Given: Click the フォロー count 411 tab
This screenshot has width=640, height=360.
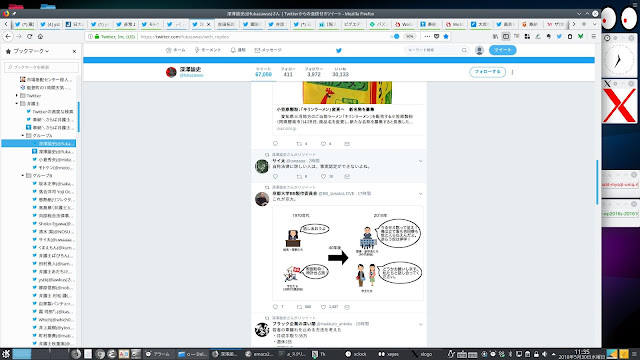Looking at the screenshot, I should coord(288,72).
